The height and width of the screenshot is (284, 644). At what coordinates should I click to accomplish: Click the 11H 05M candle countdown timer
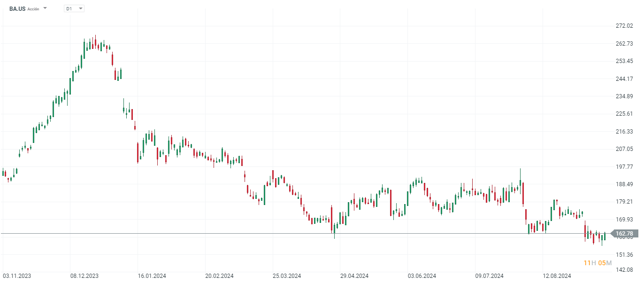tap(597, 262)
